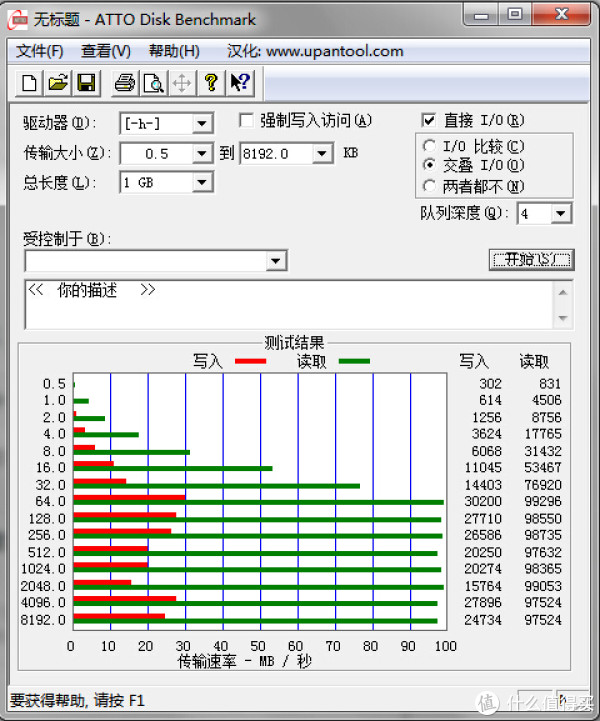Click the 汉化: www.upantool.com menu entry
Screen dimensions: 600x721
point(315,51)
